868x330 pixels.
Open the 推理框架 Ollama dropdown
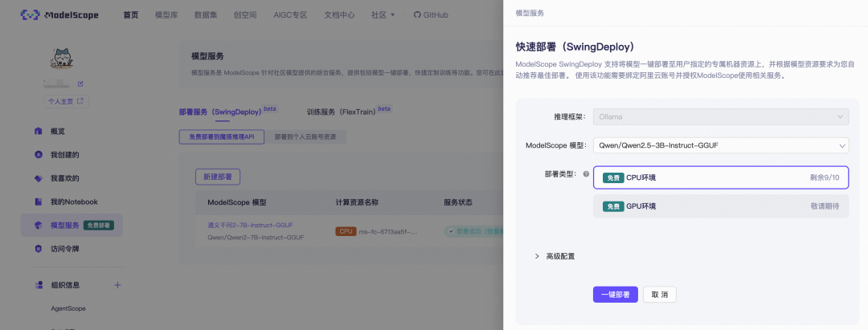pos(721,116)
